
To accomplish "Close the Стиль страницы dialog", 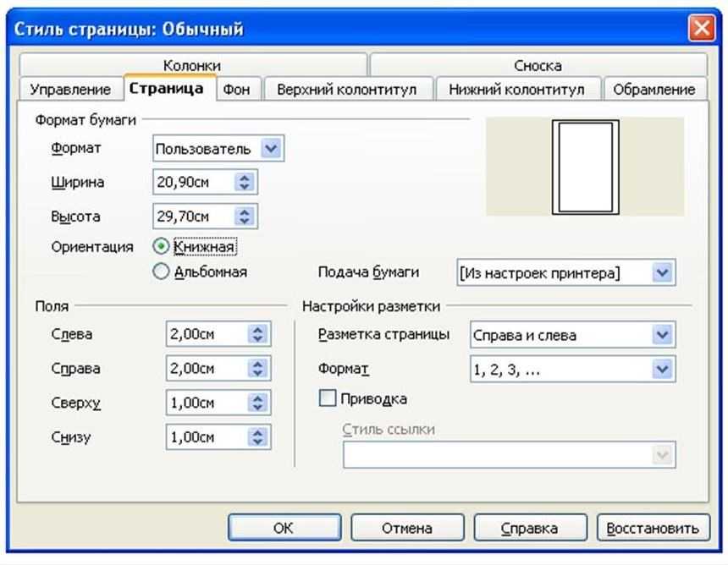I will pos(702,28).
